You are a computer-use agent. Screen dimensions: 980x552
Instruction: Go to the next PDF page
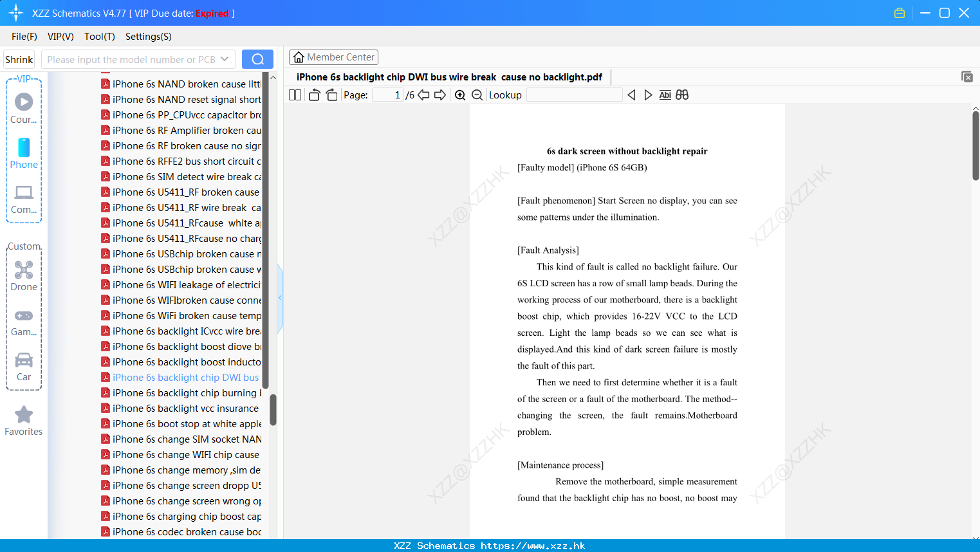coord(440,95)
